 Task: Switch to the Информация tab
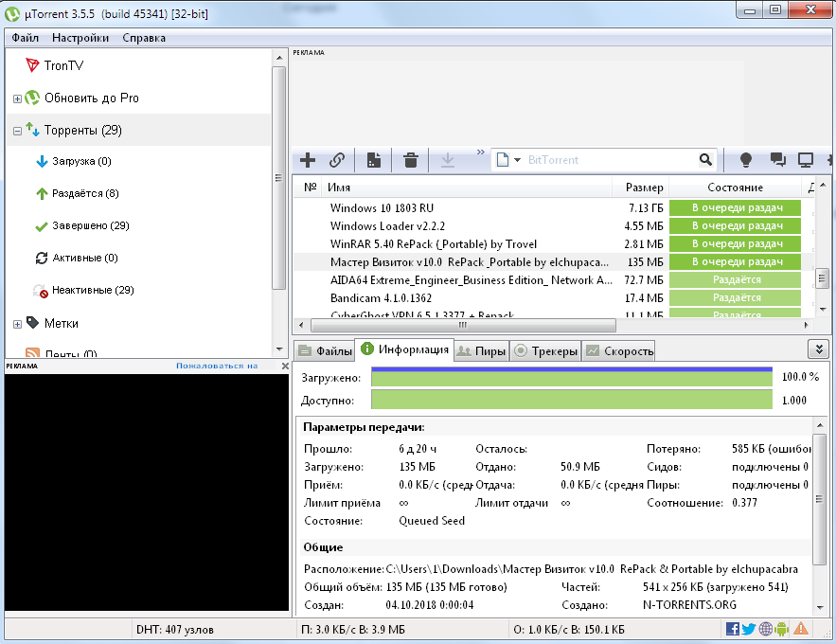[404, 349]
